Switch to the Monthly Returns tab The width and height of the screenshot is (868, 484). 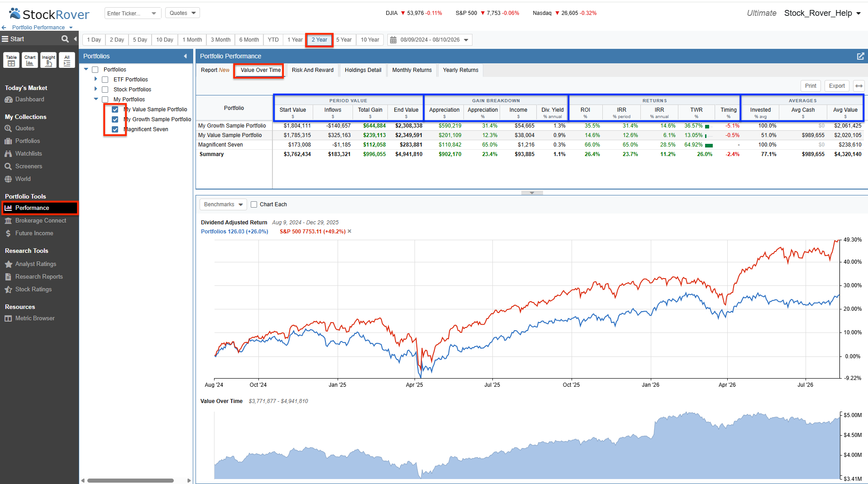click(412, 70)
